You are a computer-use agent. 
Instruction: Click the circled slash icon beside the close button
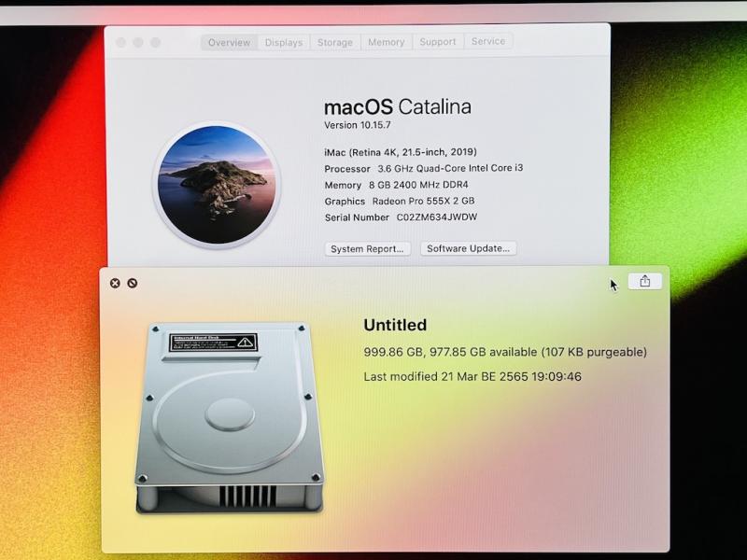click(133, 284)
